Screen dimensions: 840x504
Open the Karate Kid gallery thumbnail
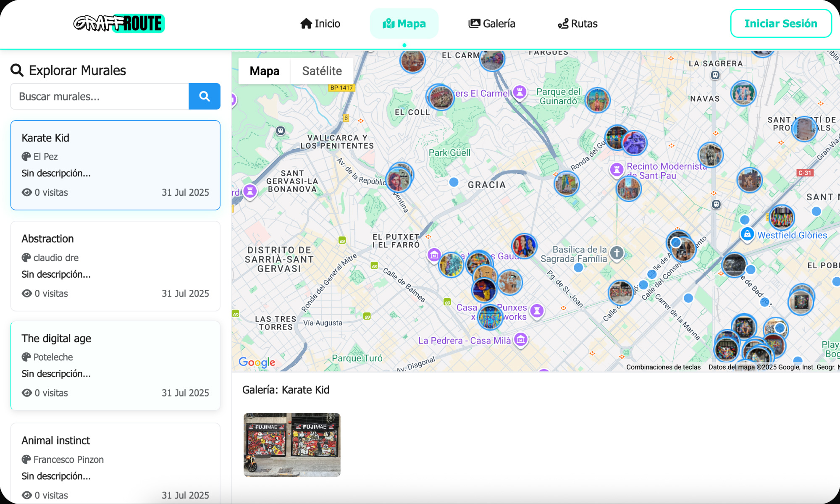[x=292, y=444]
